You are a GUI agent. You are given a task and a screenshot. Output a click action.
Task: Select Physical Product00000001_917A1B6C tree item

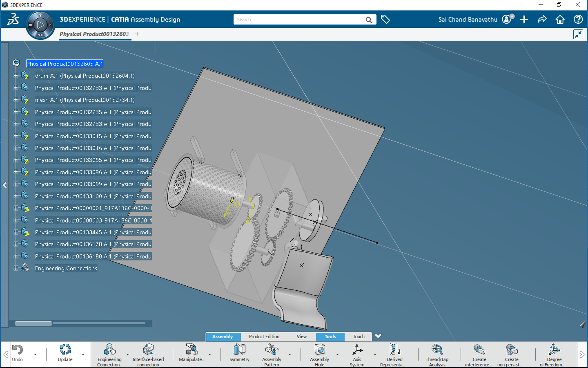pos(93,208)
